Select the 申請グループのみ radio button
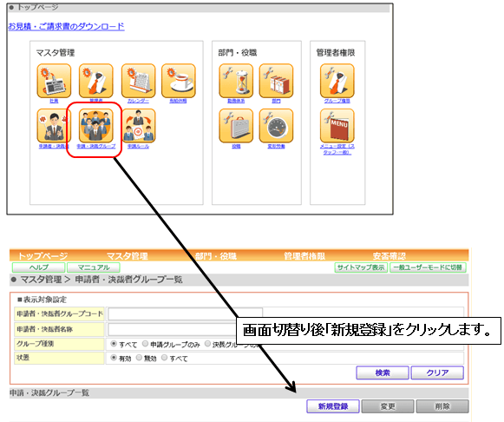Viewport: 504px width, 422px height. (x=145, y=344)
